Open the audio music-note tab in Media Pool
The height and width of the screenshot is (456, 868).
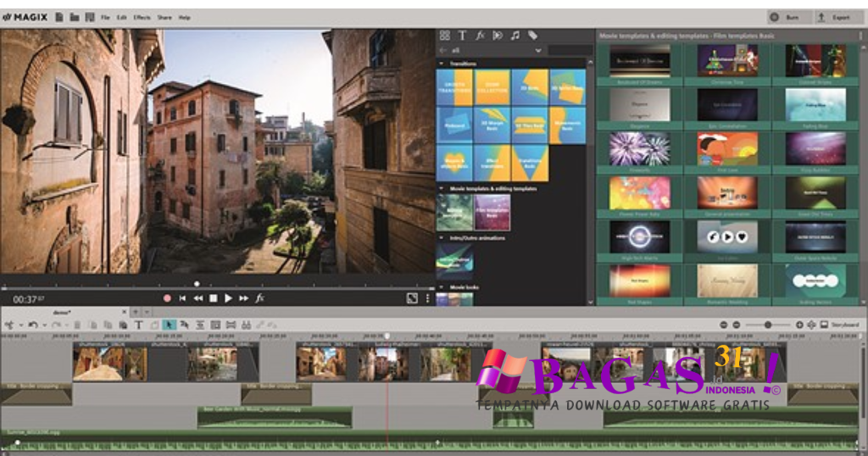515,36
